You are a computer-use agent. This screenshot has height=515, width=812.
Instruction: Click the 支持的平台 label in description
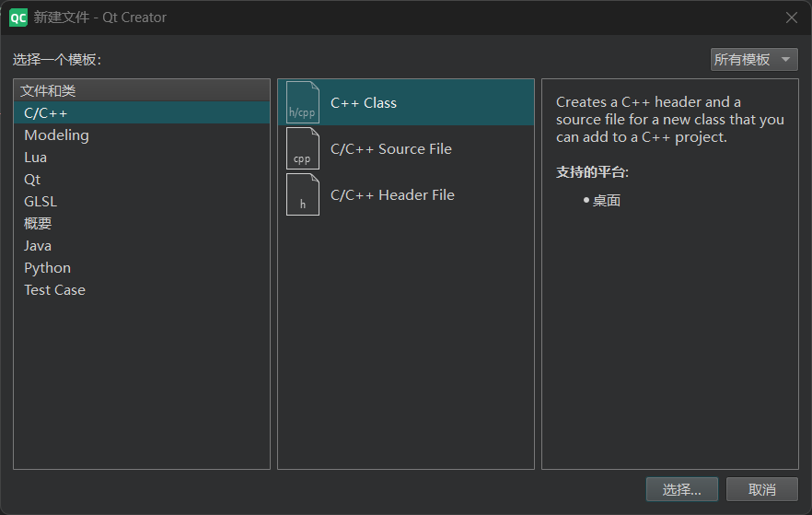pos(593,172)
